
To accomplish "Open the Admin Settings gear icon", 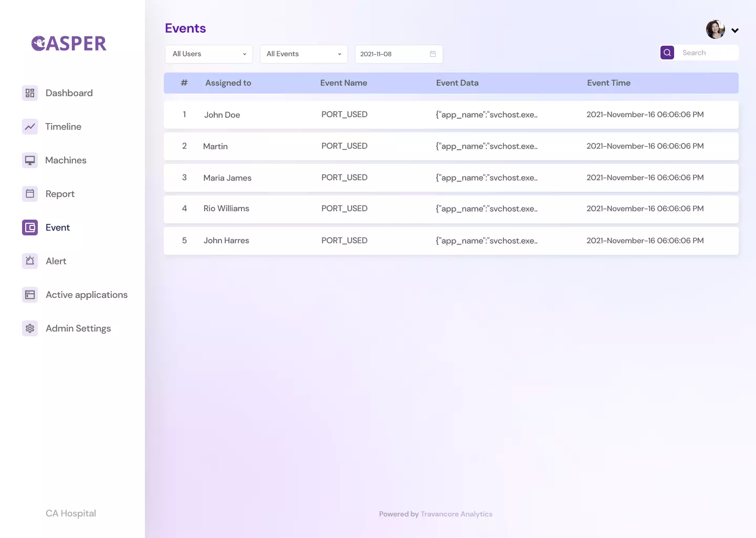I will click(30, 328).
